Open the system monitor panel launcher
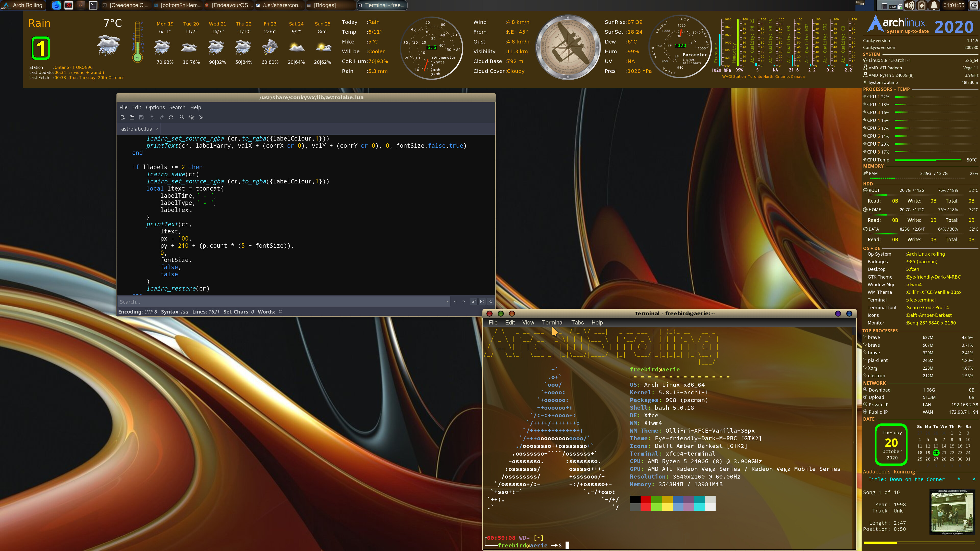Image resolution: width=980 pixels, height=551 pixels. (81, 5)
